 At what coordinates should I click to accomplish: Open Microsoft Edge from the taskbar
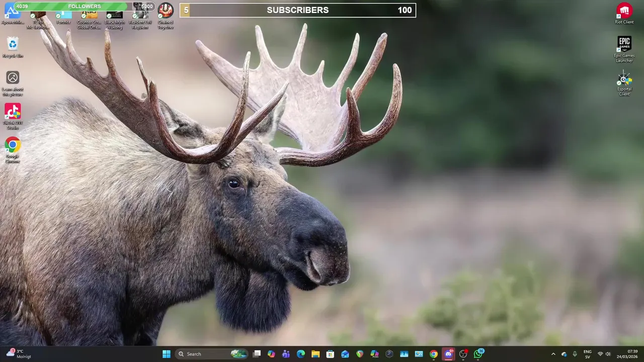pos(301,354)
